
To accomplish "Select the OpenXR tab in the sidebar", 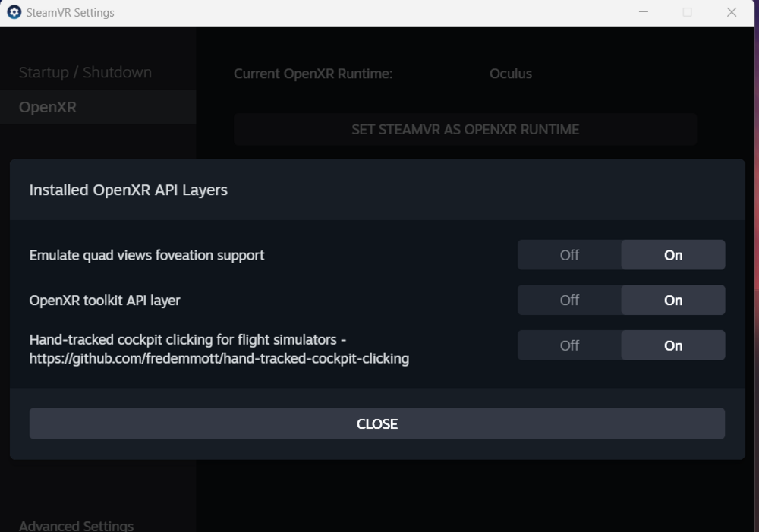I will (x=48, y=107).
